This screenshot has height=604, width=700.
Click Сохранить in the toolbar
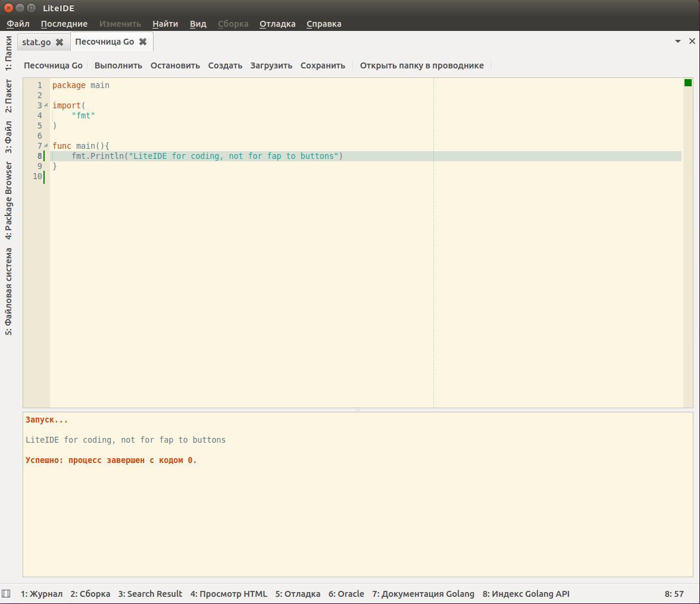323,65
